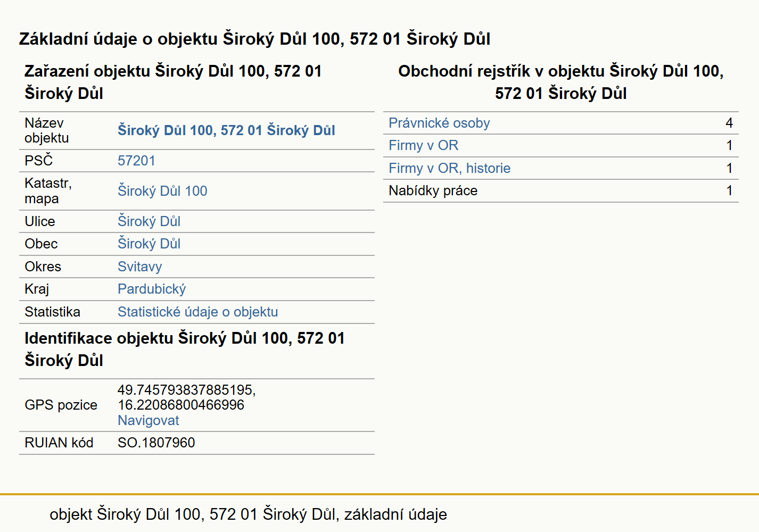Open the Široký Důl 100, 572 01 object name link
Screen dimensions: 759x532
tap(226, 130)
